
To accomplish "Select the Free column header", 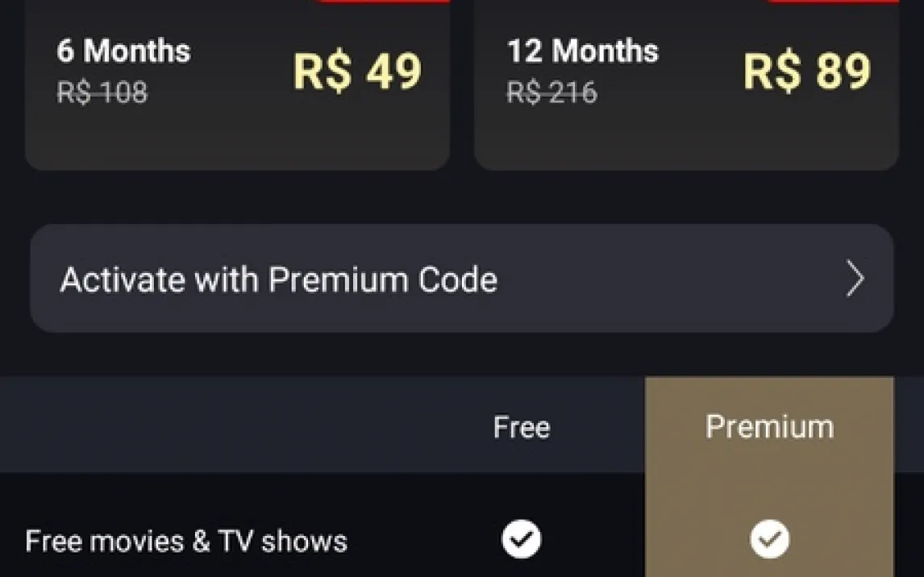I will pos(521,426).
